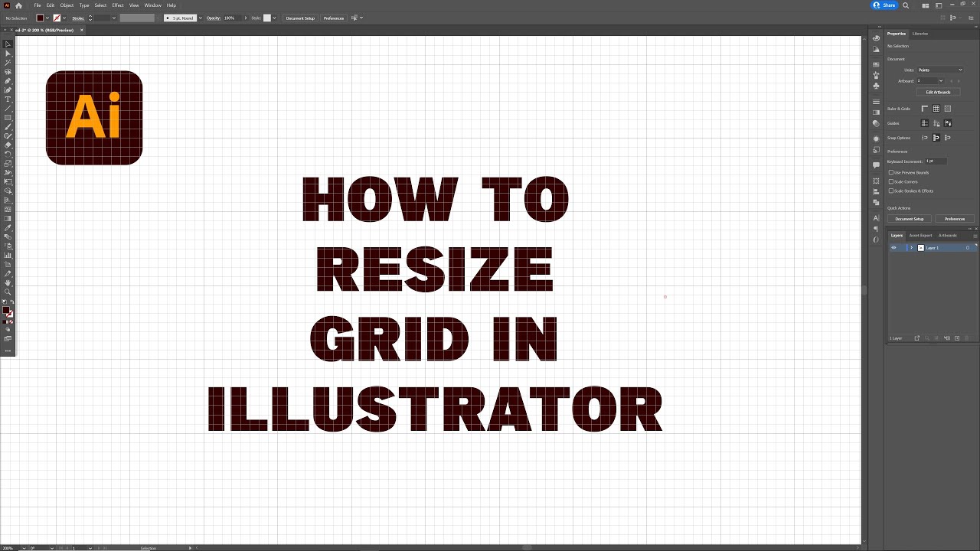Image resolution: width=980 pixels, height=551 pixels.
Task: Open the File menu
Action: click(37, 5)
